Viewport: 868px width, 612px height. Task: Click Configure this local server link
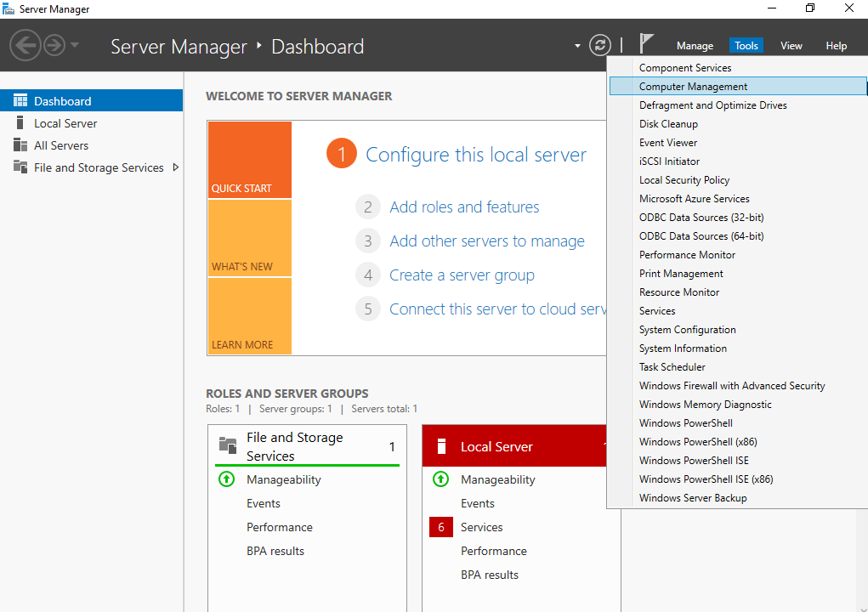tap(475, 155)
